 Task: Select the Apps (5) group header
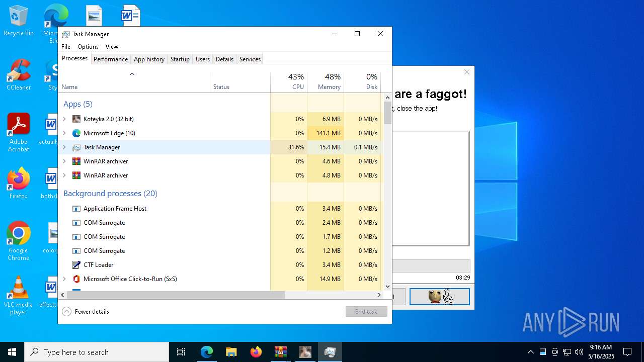click(x=78, y=104)
